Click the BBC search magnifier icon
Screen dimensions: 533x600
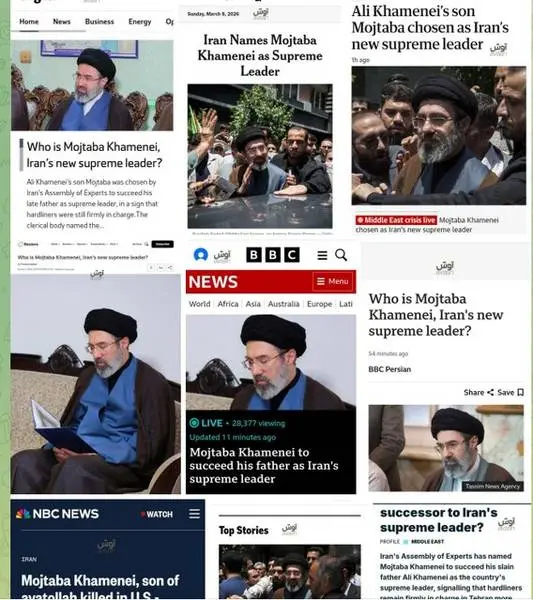(341, 255)
